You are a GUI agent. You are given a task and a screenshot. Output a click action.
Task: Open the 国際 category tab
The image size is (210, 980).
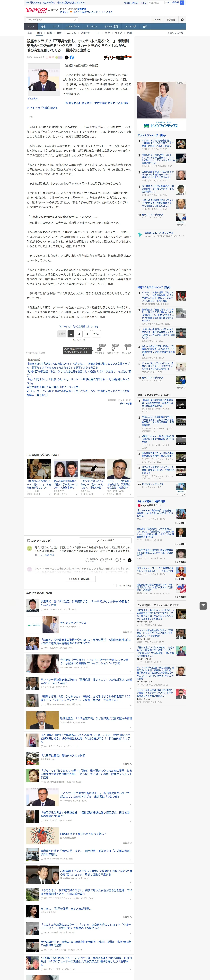tap(49, 33)
